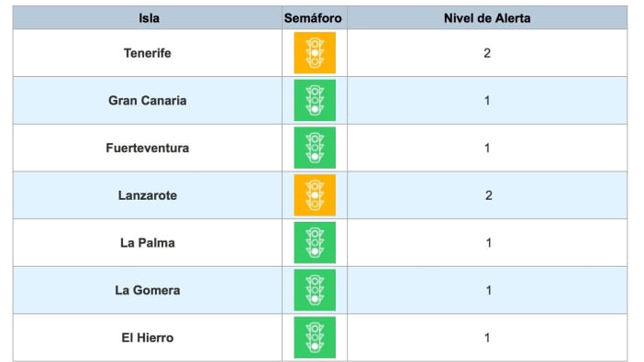Click Tenerife's alert level value 2
The height and width of the screenshot is (362, 644).
487,53
